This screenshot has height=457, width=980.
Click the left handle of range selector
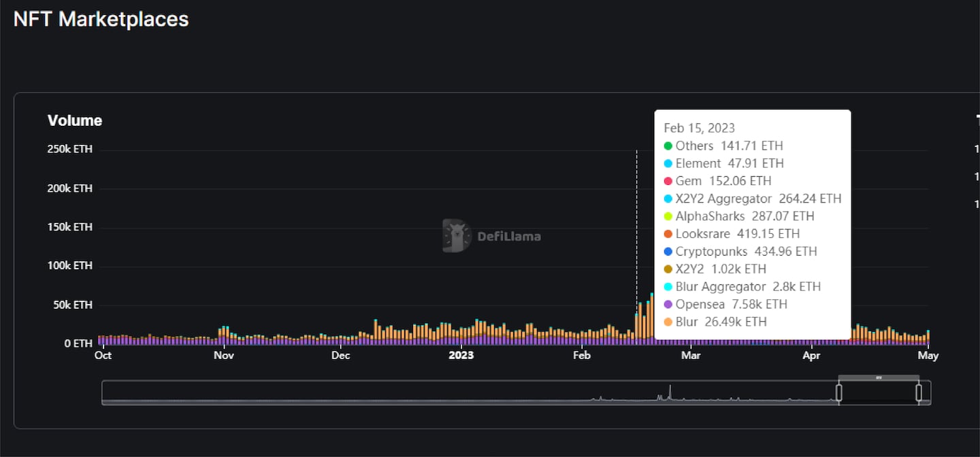[838, 392]
